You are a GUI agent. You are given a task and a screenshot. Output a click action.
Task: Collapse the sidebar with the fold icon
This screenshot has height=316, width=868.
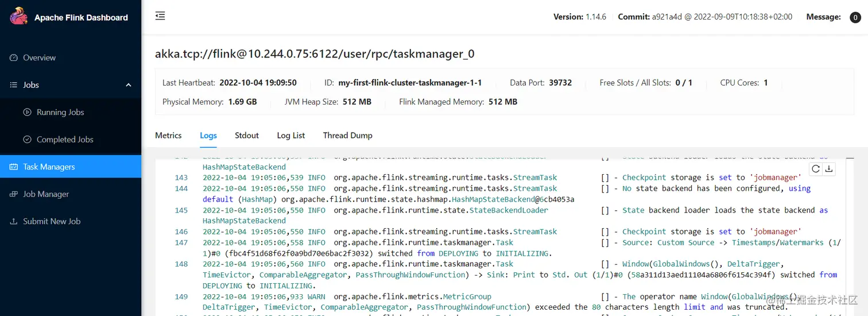tap(160, 16)
